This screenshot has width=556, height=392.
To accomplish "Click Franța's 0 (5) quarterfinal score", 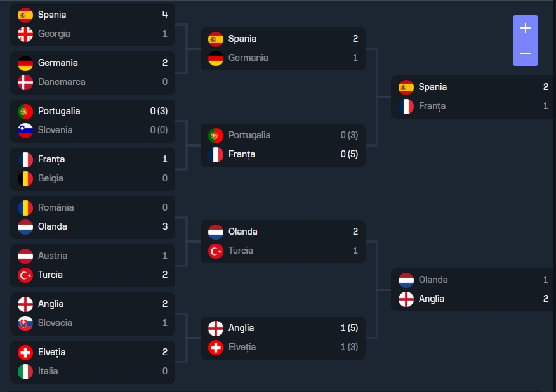I will click(x=349, y=154).
